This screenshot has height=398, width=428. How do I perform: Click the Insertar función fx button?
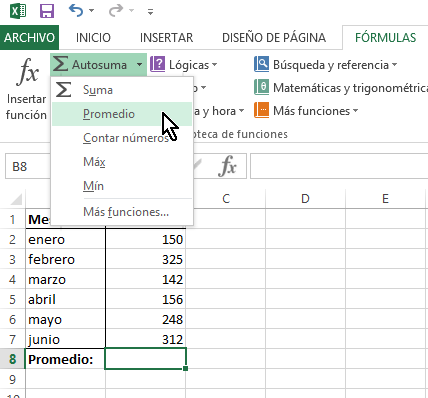tap(27, 89)
